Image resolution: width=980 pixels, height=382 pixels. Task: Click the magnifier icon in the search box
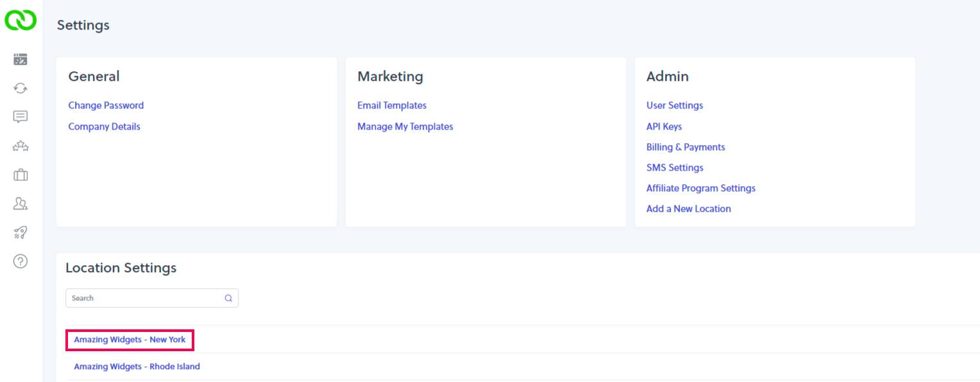point(228,298)
